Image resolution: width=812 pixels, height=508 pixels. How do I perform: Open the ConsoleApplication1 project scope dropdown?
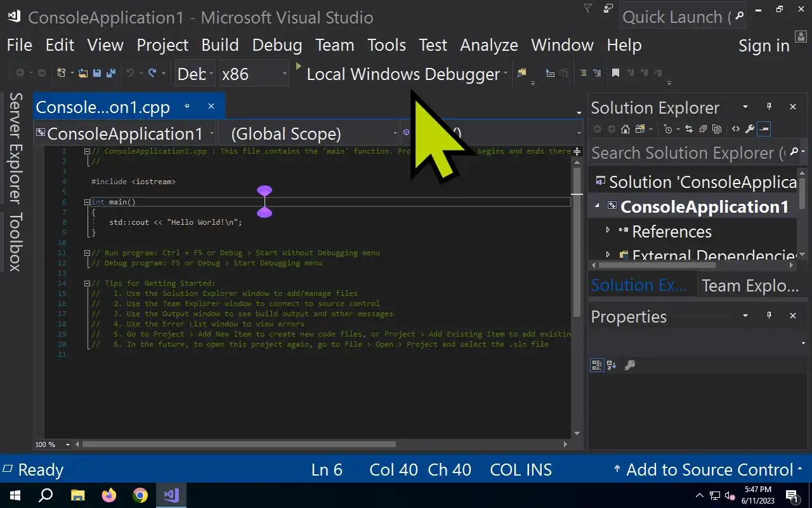124,133
